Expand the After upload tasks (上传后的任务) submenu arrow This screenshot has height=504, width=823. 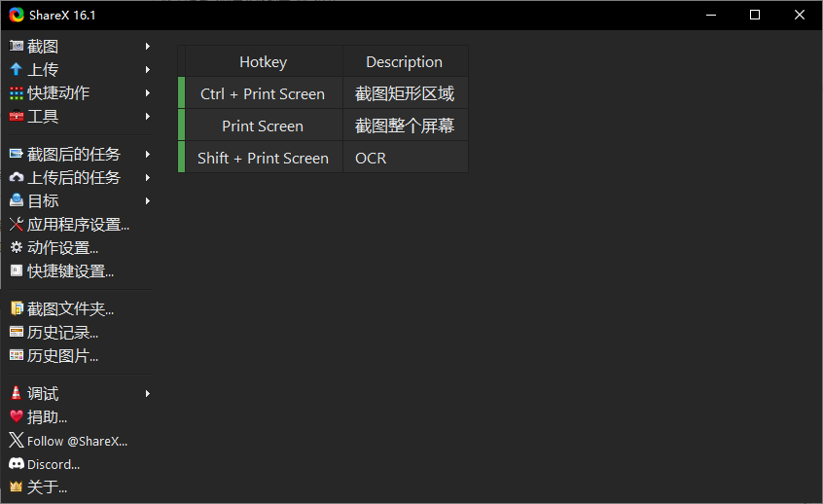148,178
